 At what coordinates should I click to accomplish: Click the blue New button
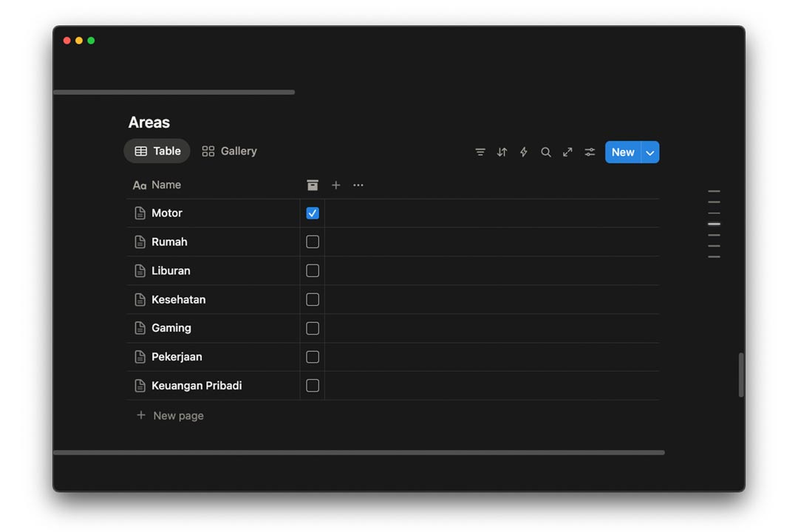(x=623, y=152)
